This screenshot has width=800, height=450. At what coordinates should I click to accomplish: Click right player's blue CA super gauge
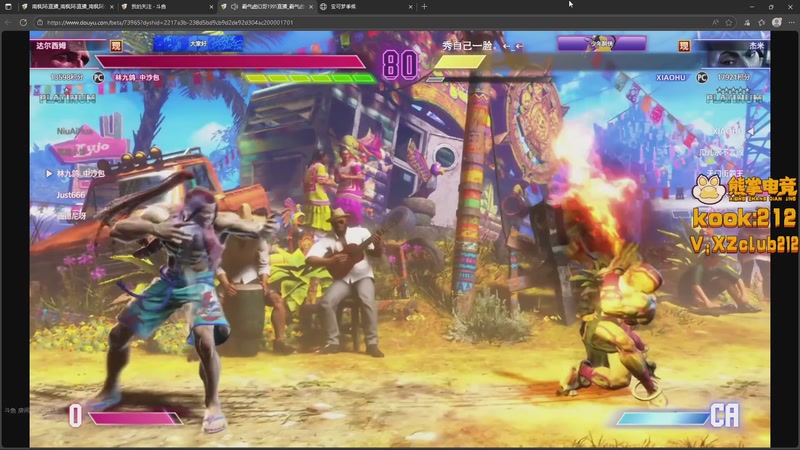click(663, 419)
